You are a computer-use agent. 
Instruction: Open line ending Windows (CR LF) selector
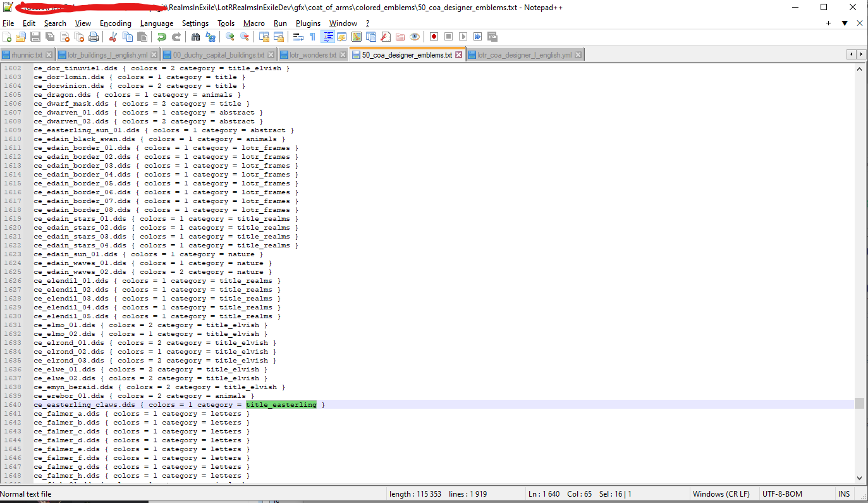pos(721,494)
